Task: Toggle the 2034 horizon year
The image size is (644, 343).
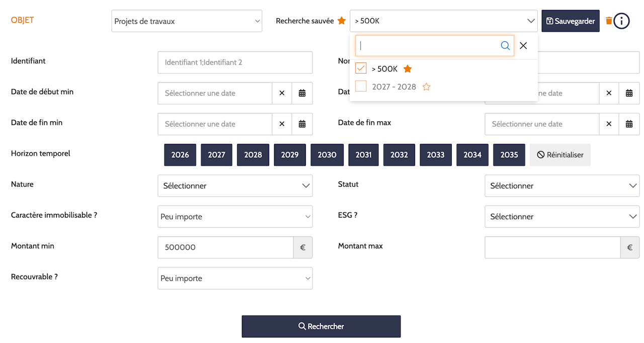Action: pos(472,155)
